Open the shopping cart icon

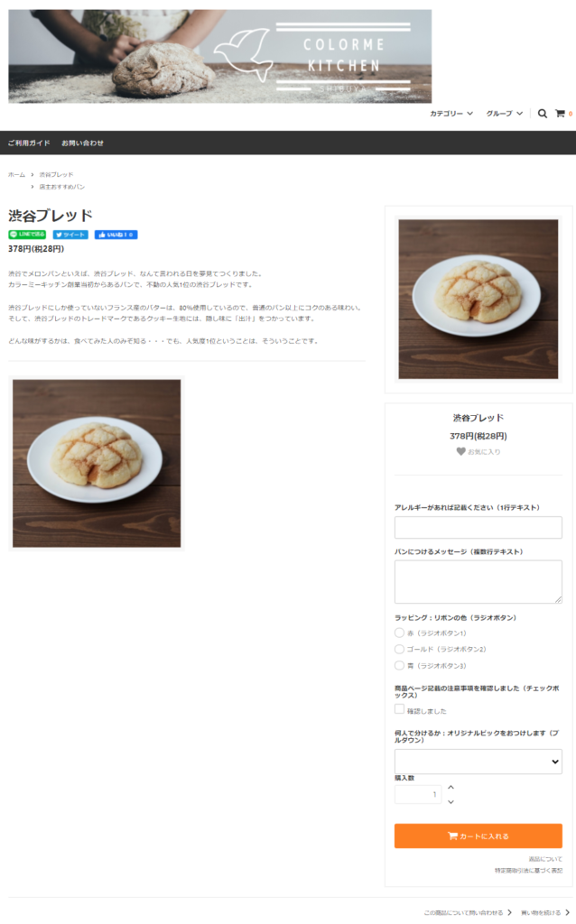coord(560,114)
